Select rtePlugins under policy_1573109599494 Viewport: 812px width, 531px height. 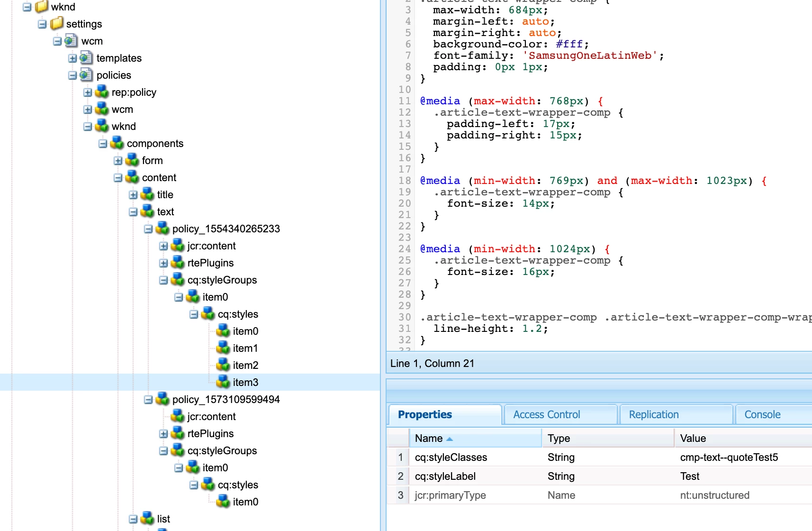pyautogui.click(x=210, y=433)
